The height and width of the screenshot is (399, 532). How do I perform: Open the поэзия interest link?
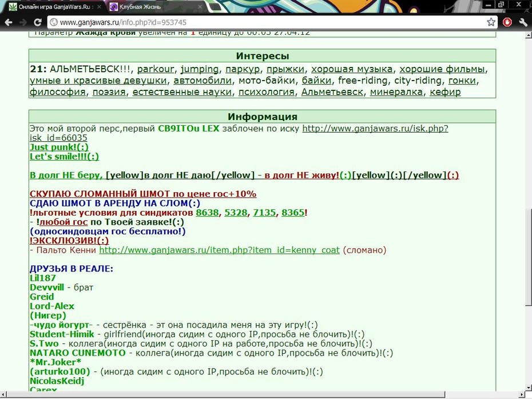tap(109, 92)
